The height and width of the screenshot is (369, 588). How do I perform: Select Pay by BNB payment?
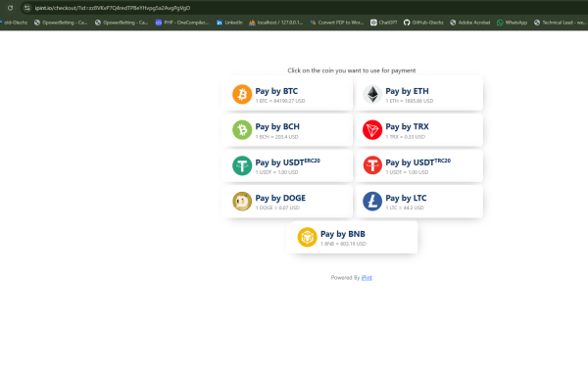click(x=354, y=237)
